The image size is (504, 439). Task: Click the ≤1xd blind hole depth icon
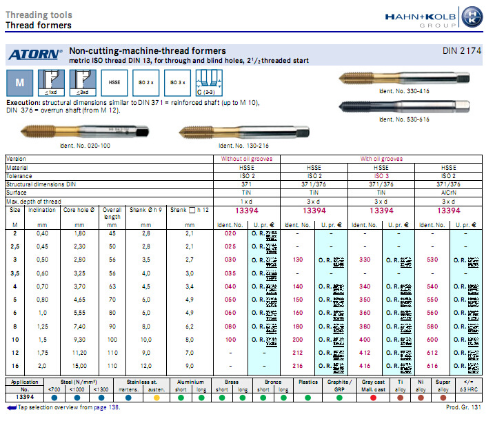pos(51,83)
